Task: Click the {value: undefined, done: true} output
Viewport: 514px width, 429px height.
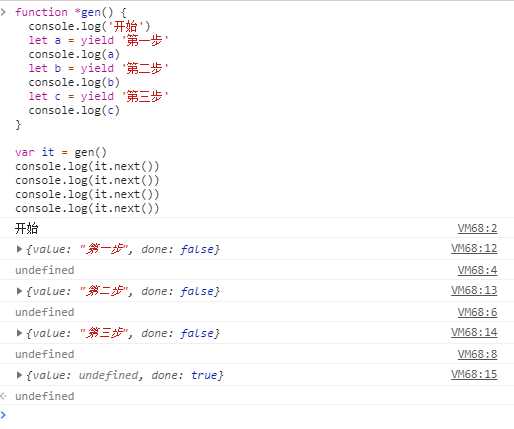Action: coord(124,375)
